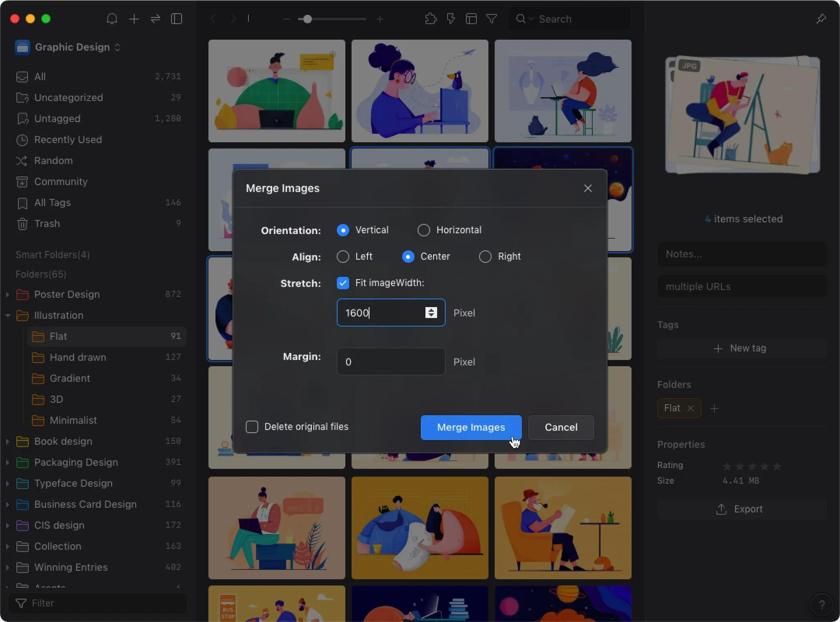Click the Fit imageWidth pixel input field

(391, 313)
